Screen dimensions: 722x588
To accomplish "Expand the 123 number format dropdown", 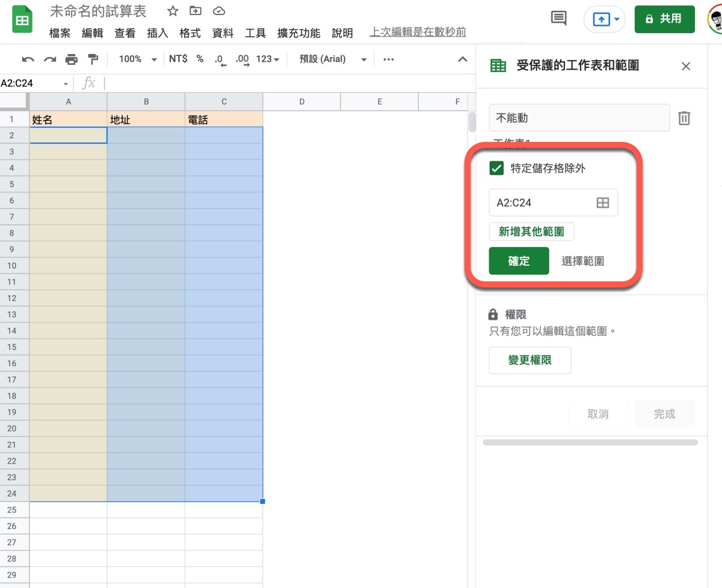I will click(x=268, y=59).
